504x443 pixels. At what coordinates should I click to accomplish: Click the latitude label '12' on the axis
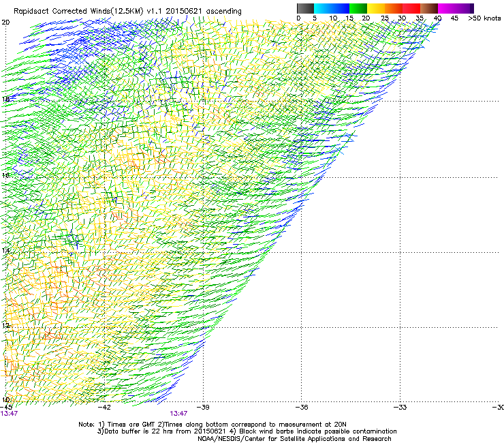click(5, 325)
